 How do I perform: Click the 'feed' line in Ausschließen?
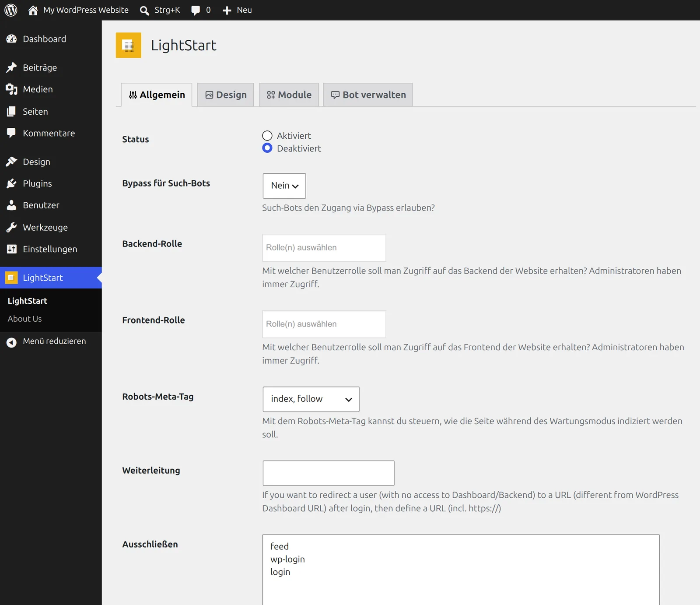pyautogui.click(x=279, y=546)
